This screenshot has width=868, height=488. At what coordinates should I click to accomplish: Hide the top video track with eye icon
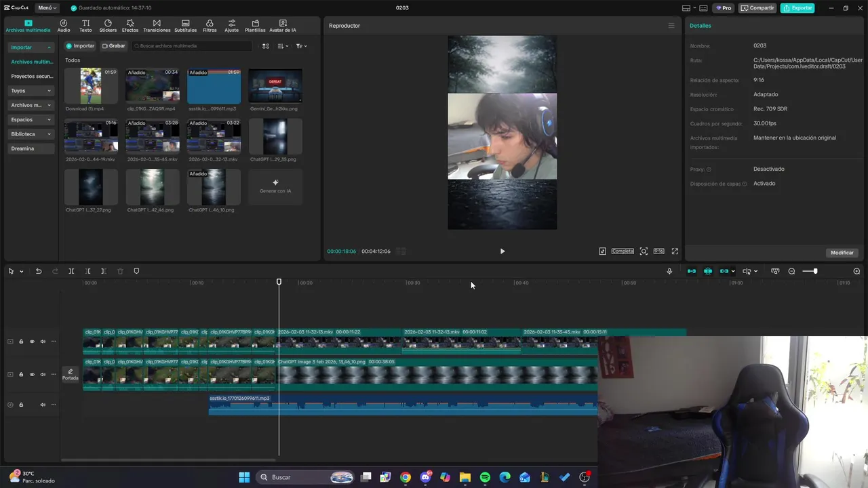click(x=31, y=342)
